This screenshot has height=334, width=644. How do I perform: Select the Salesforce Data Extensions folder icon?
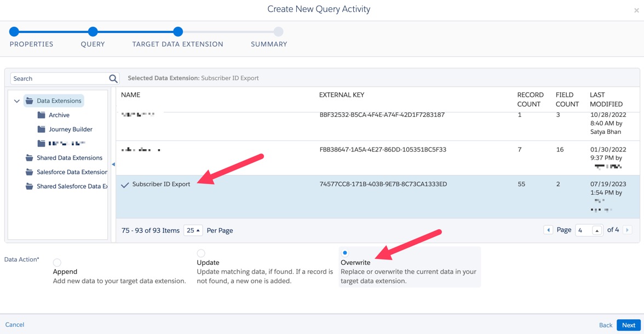coord(28,172)
